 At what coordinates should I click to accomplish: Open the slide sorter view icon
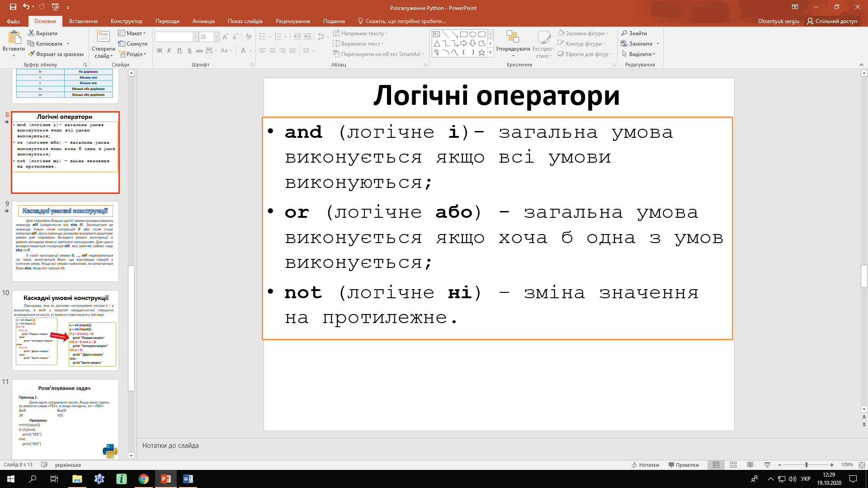pos(733,465)
